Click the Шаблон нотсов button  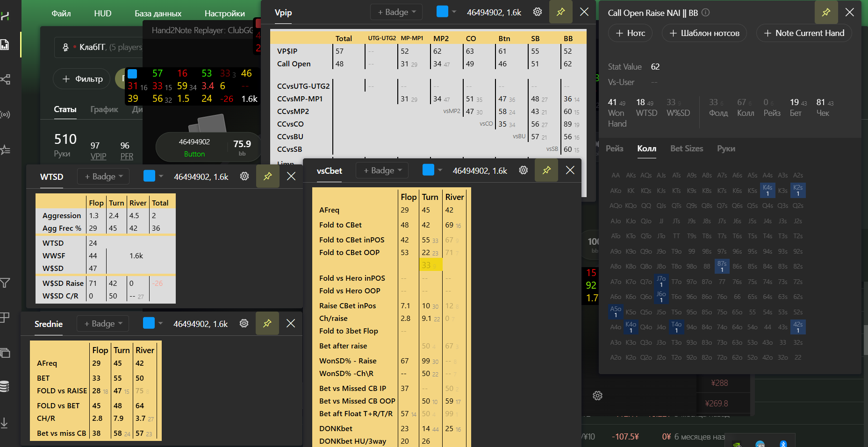704,33
